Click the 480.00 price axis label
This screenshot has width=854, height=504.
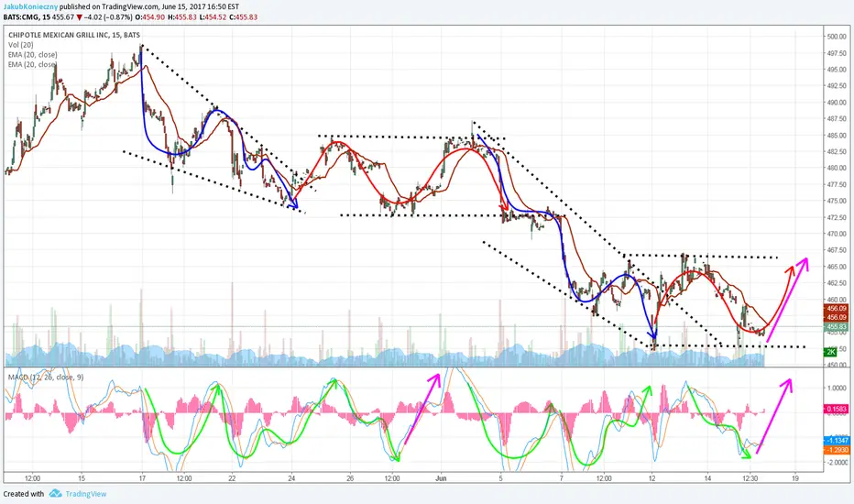click(x=836, y=169)
